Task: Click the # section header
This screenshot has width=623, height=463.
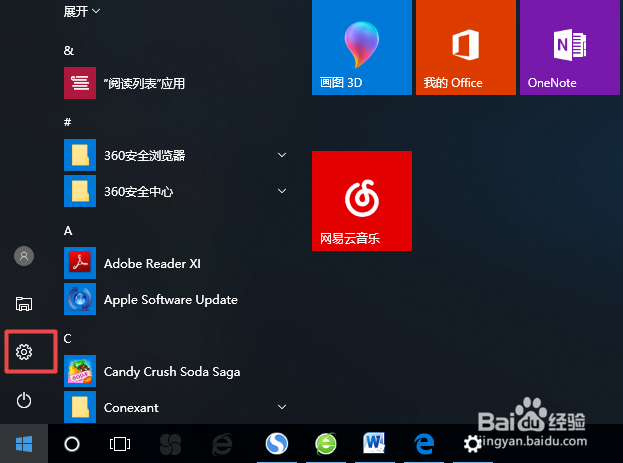Action: (x=68, y=122)
